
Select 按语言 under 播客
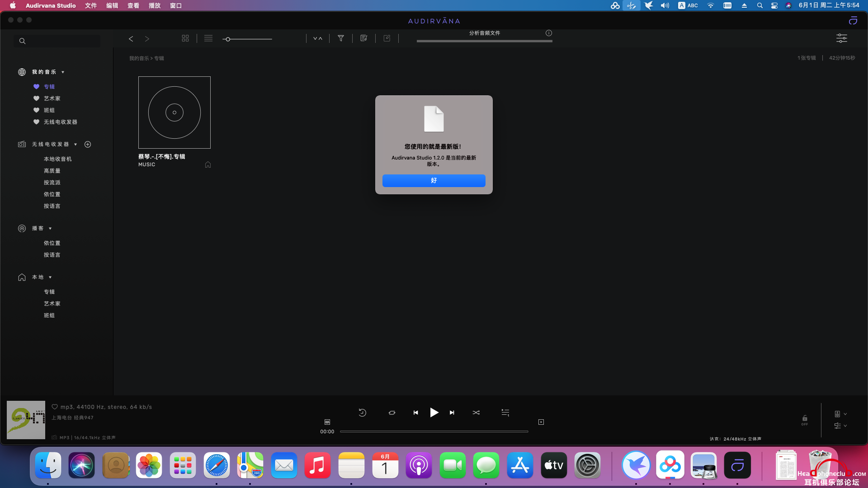coord(52,255)
